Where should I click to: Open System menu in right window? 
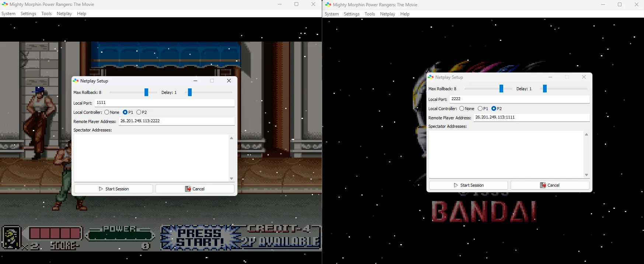pos(332,14)
